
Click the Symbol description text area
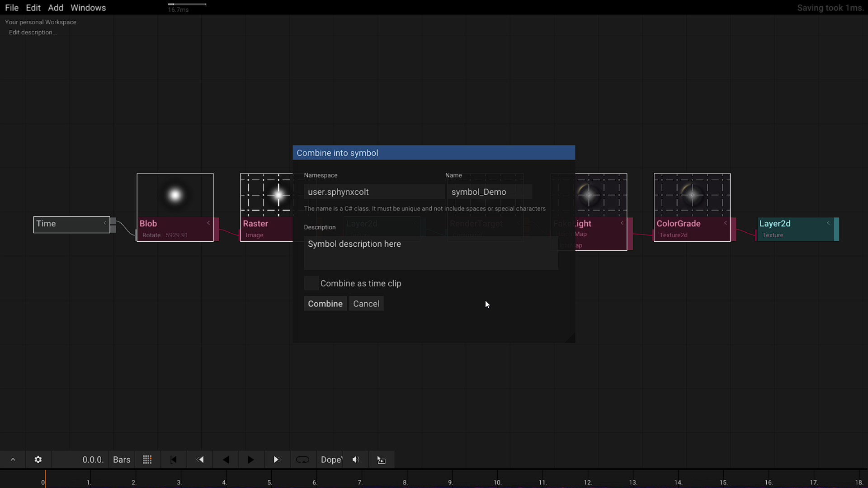431,253
